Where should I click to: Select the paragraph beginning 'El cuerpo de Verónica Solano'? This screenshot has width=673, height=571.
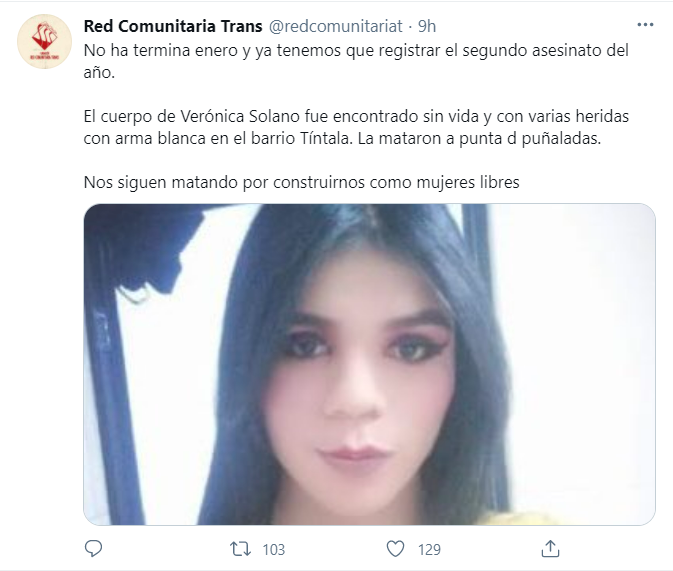click(x=356, y=128)
